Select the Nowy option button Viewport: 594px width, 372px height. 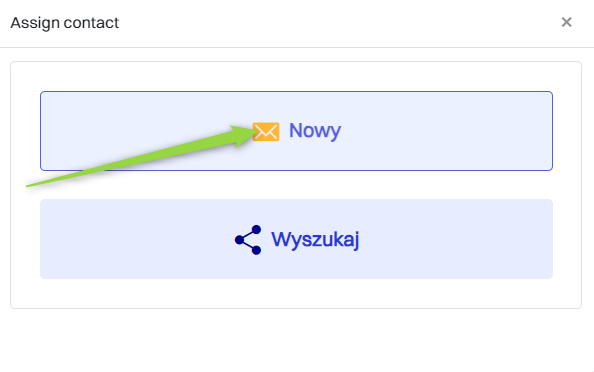pos(296,131)
